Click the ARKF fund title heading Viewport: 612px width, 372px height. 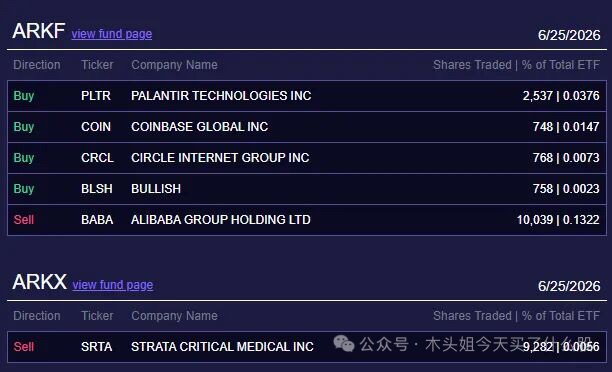click(39, 31)
